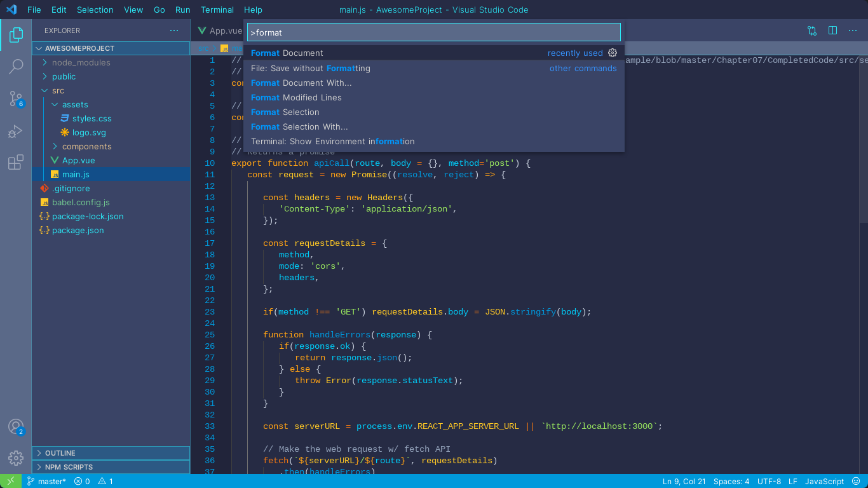Open the View menu
This screenshot has height=488, width=868.
point(133,10)
